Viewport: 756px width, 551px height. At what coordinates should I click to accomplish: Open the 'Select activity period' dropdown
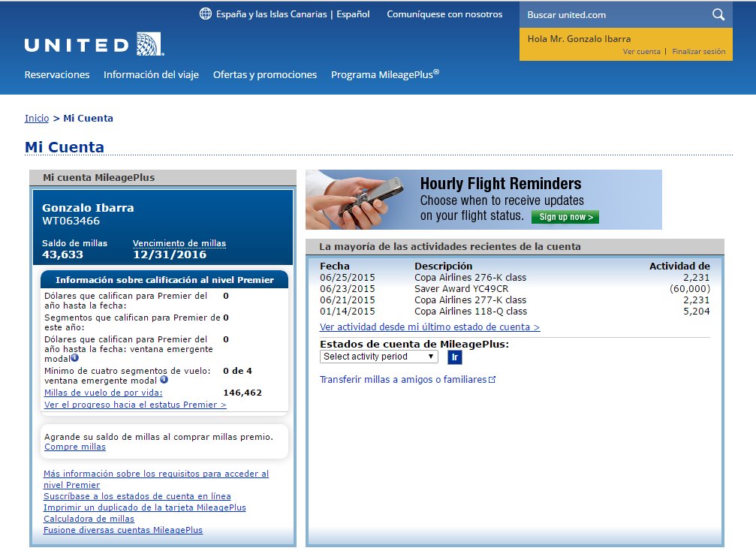point(379,357)
